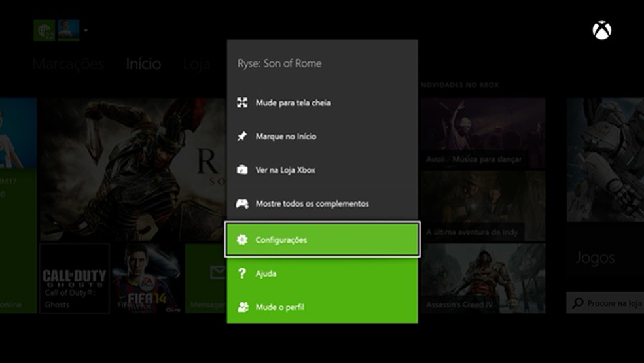The image size is (644, 363).
Task: Open the Ryse Son of Rome game tile
Action: coord(134,169)
